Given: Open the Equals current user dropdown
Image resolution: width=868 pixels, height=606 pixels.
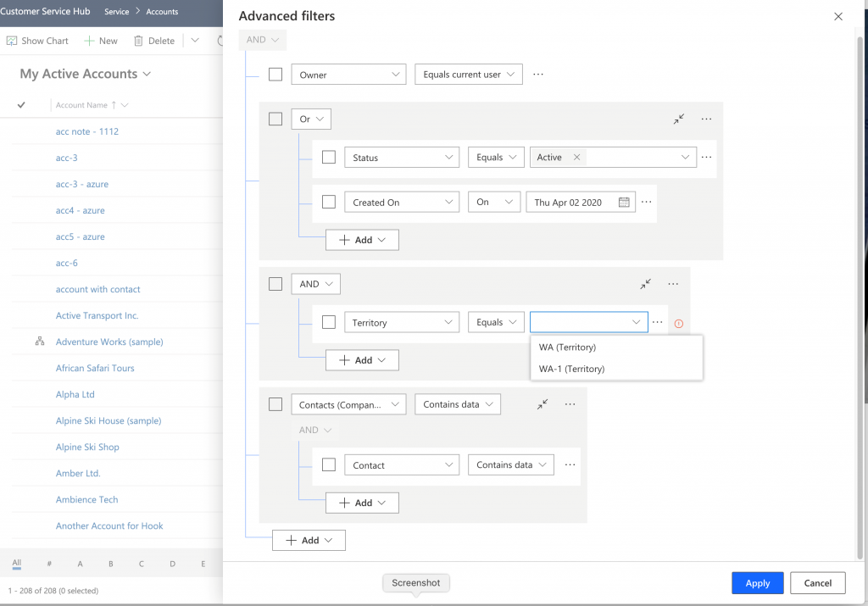Looking at the screenshot, I should pyautogui.click(x=468, y=74).
